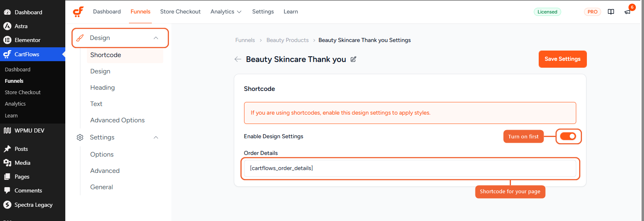
Task: Open Learn in CartFlows WP submenu
Action: pyautogui.click(x=11, y=115)
